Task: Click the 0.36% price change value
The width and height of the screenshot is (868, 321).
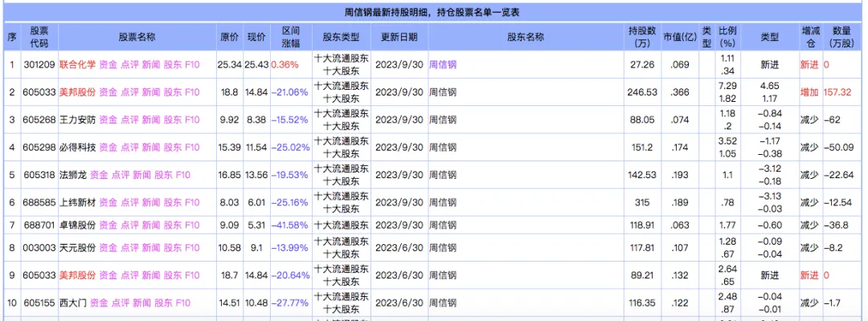Action: tap(284, 65)
